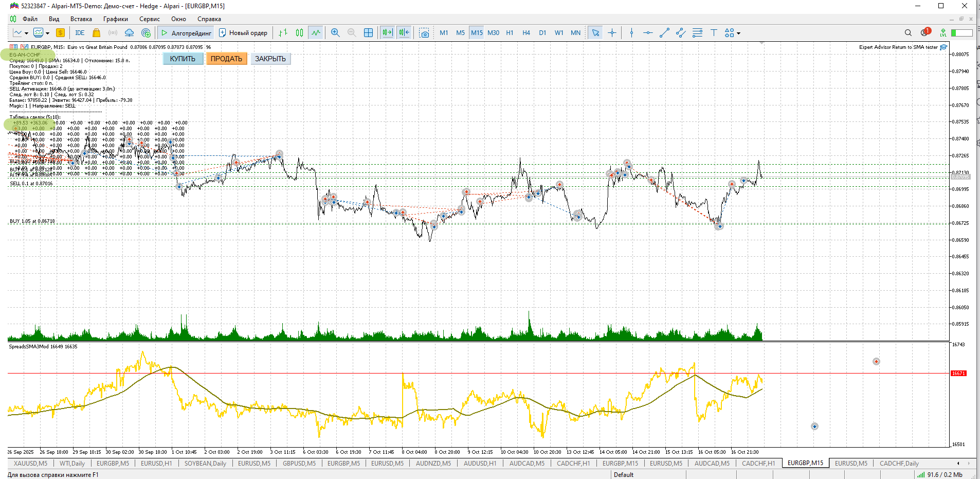Expand the graphical objects dropdown arrow
The height and width of the screenshot is (479, 980).
pyautogui.click(x=738, y=33)
